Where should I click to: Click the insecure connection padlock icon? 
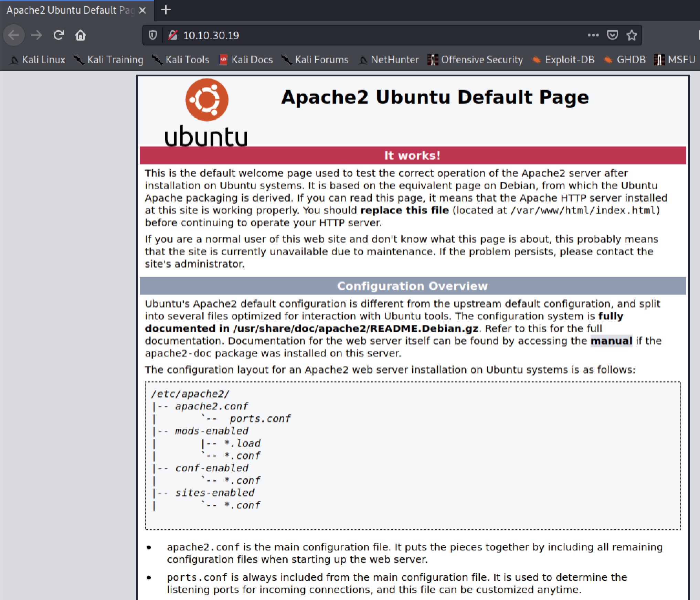coord(173,35)
